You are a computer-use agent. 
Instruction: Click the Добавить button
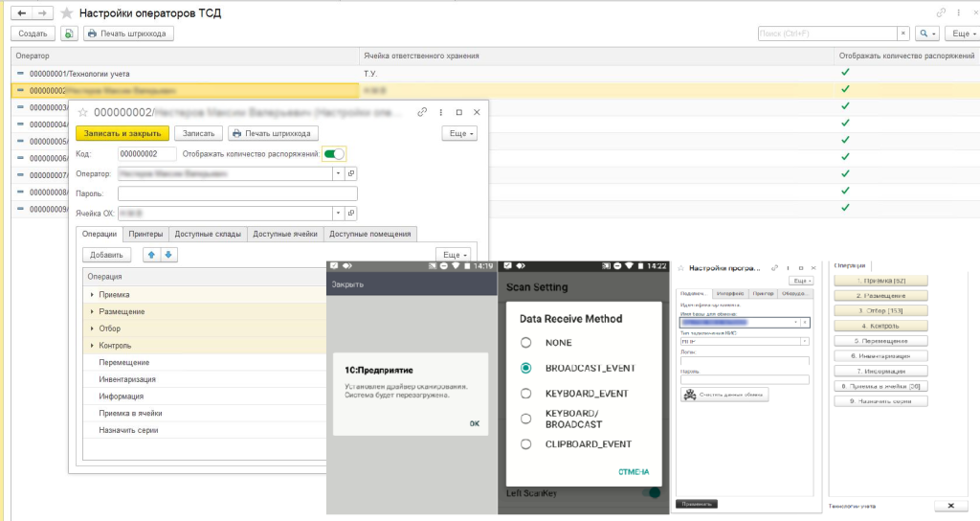pyautogui.click(x=106, y=255)
